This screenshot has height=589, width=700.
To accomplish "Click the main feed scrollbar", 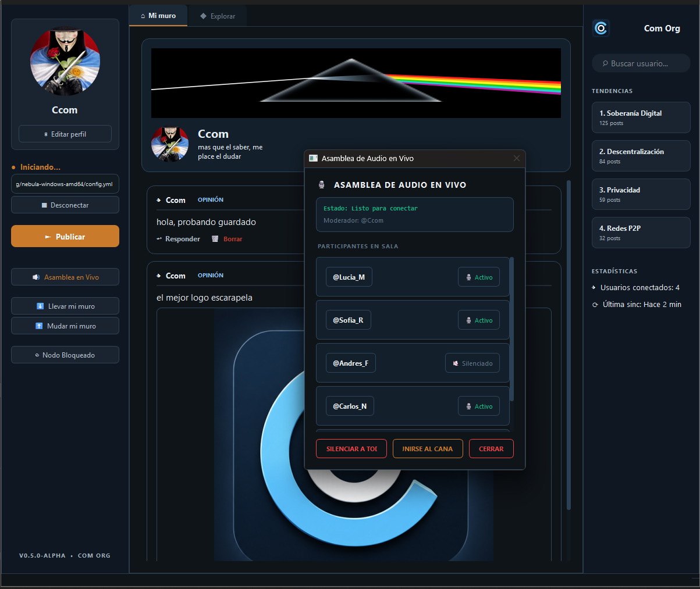I will point(568,345).
